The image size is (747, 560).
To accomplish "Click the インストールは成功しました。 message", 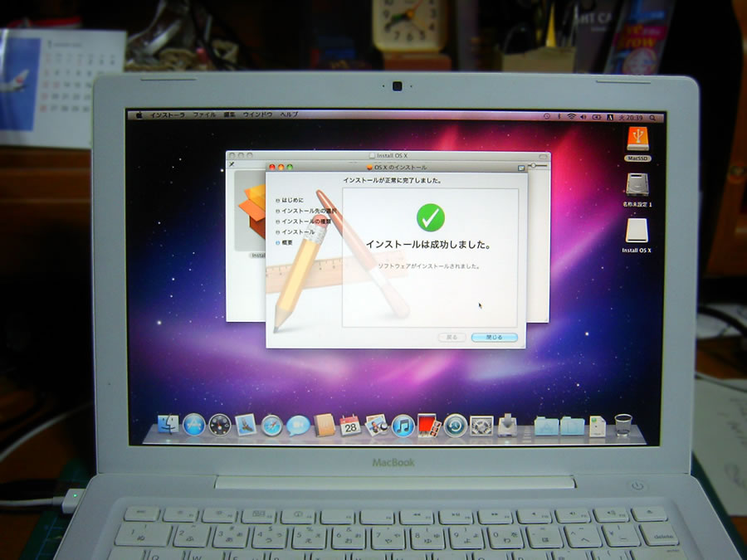I will click(x=427, y=245).
